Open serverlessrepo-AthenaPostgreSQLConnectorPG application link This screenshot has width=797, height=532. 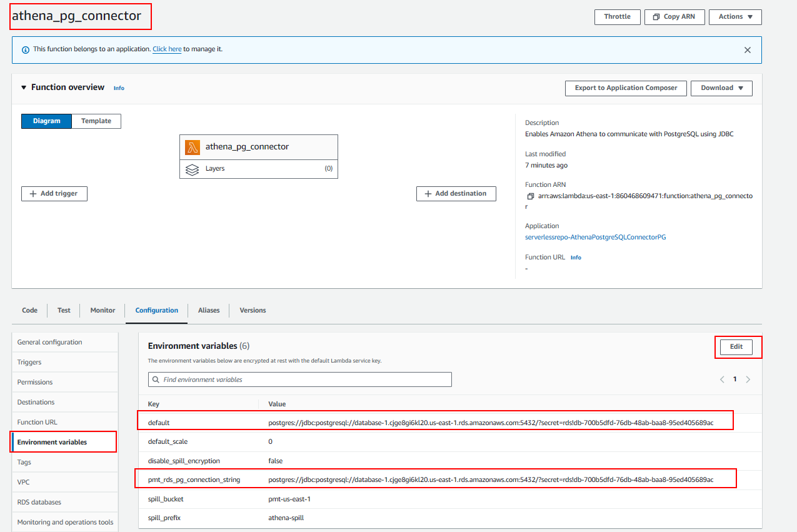[x=596, y=237]
